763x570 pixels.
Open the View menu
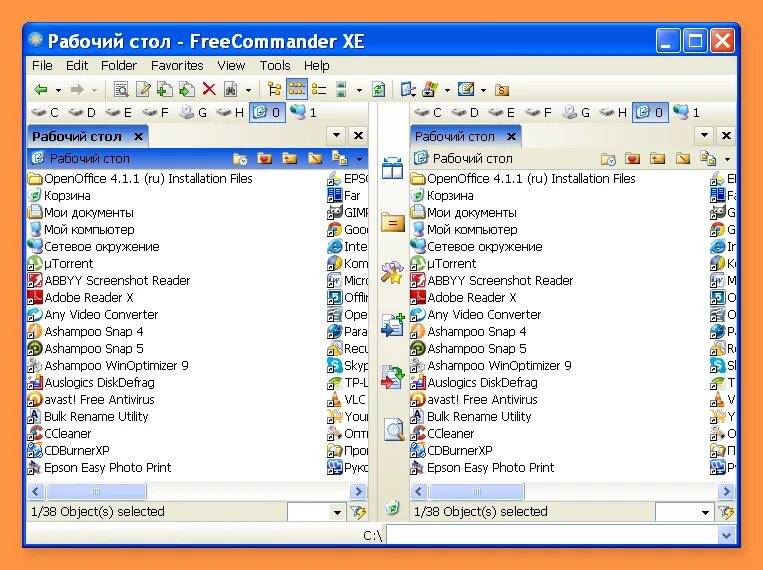pyautogui.click(x=231, y=65)
